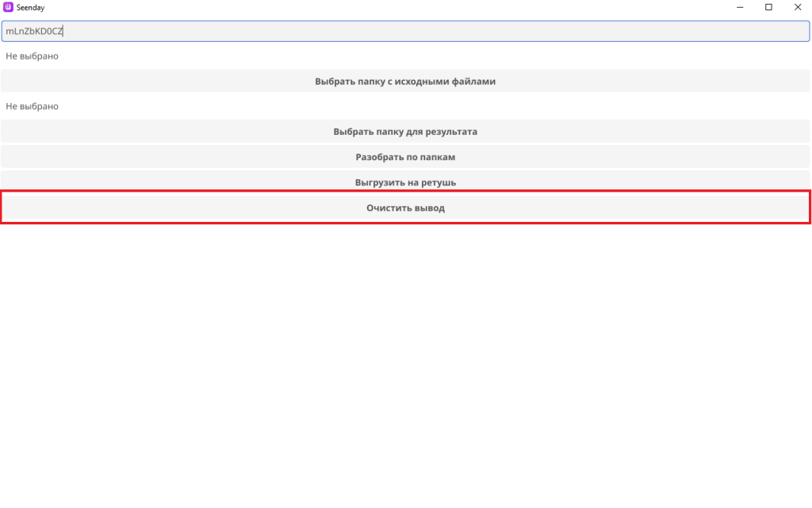
Task: Click the 'Выгрузить на ретушь' button
Action: (x=405, y=182)
